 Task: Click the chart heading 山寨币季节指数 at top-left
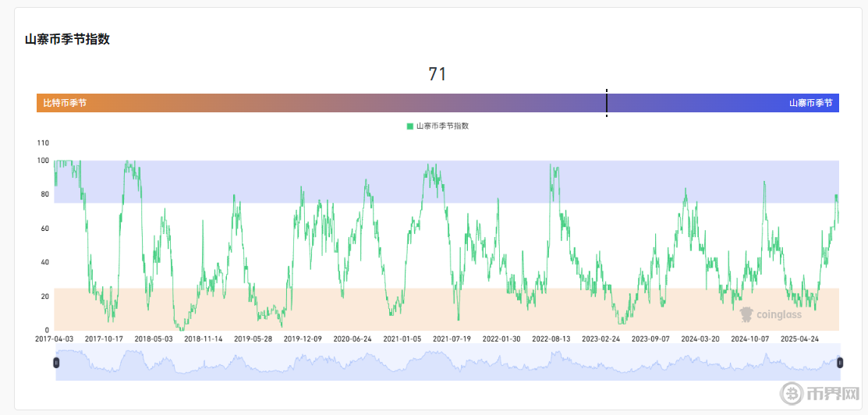pos(67,40)
